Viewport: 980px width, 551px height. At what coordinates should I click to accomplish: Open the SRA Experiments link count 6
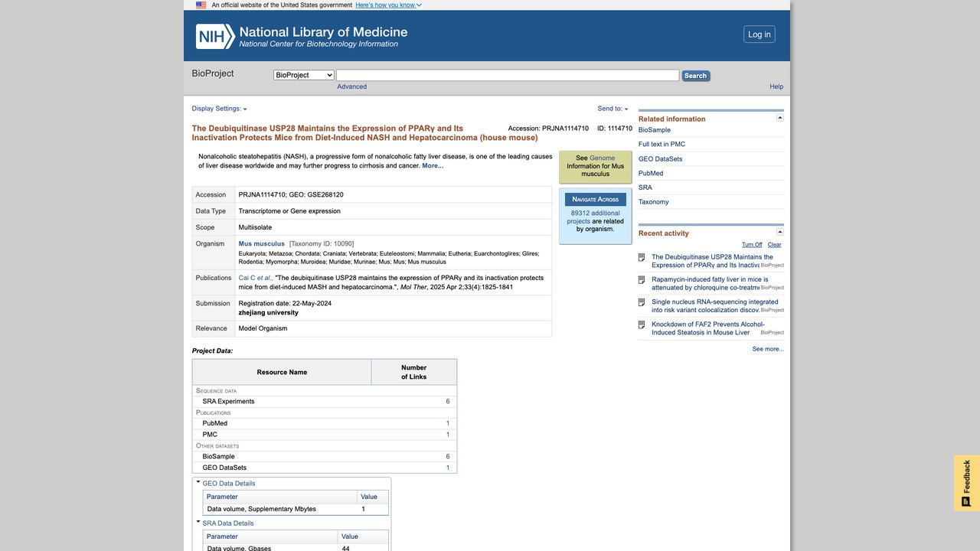tap(448, 401)
